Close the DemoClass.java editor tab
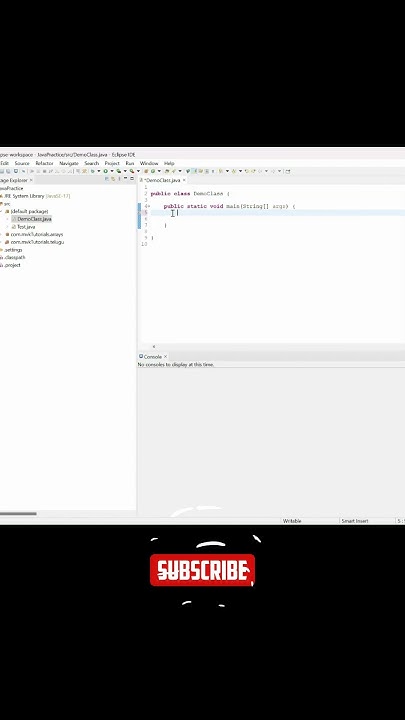The height and width of the screenshot is (720, 405). click(x=184, y=180)
